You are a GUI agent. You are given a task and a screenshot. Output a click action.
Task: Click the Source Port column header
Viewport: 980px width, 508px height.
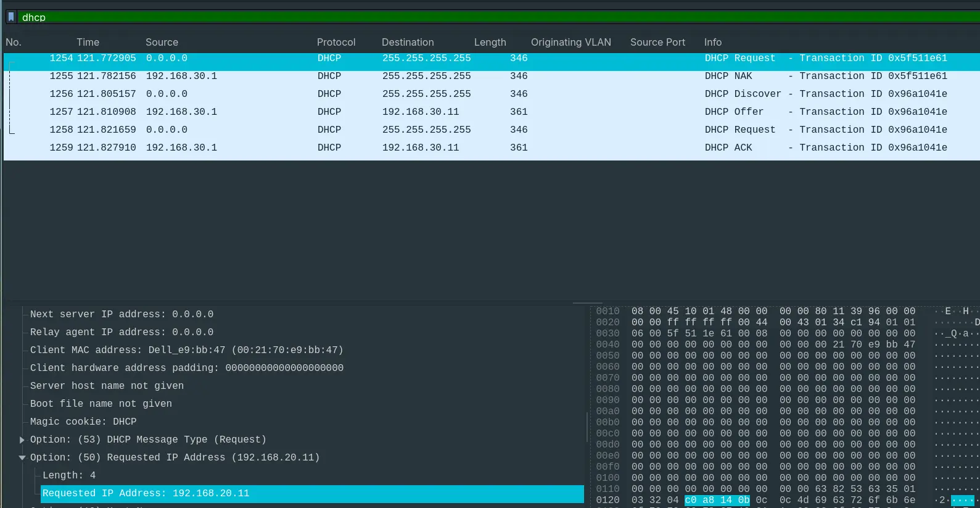coord(657,42)
